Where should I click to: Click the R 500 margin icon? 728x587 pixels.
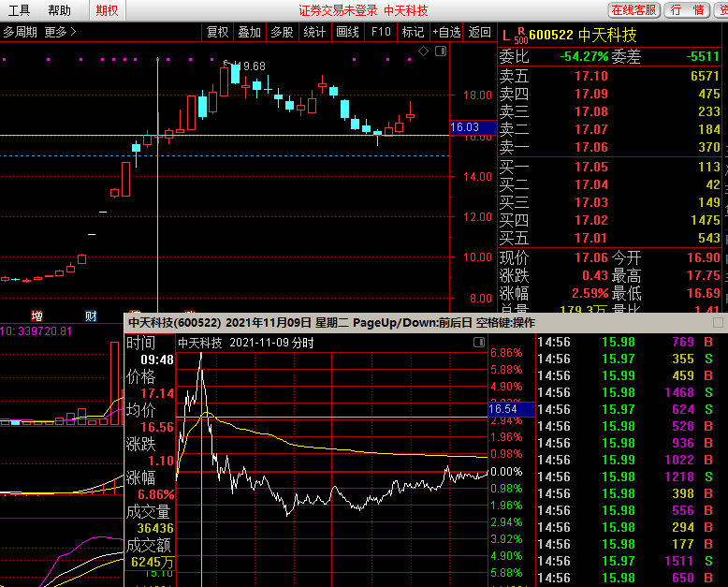[521, 36]
